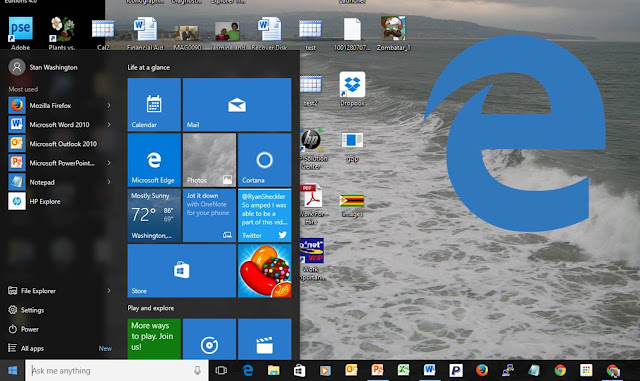Open Outlook from the taskbar
This screenshot has width=640, height=381.
point(351,370)
